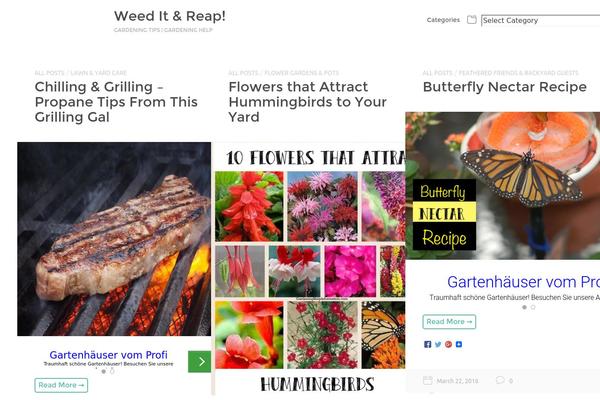The height and width of the screenshot is (400, 600).
Task: Click the Google Plus share icon
Action: [x=448, y=344]
